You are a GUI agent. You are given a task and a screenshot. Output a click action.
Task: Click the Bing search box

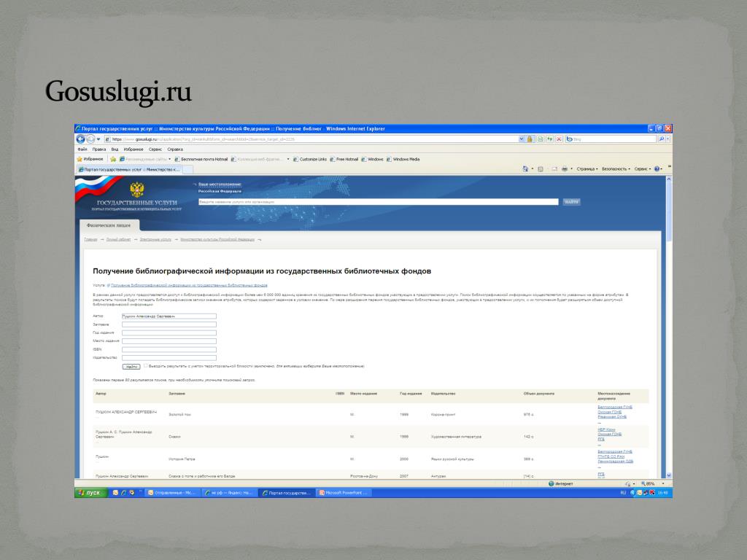coord(611,139)
